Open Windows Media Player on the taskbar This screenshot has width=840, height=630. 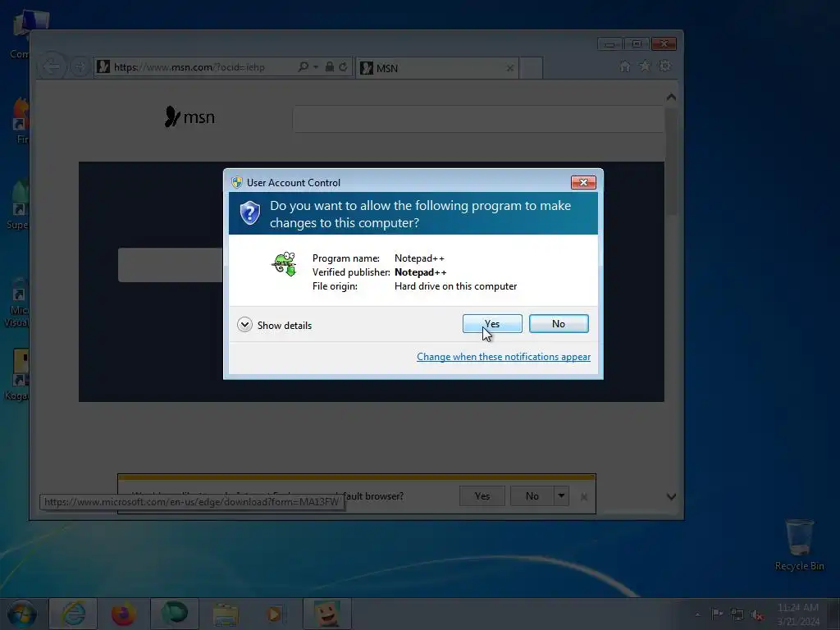[x=276, y=614]
